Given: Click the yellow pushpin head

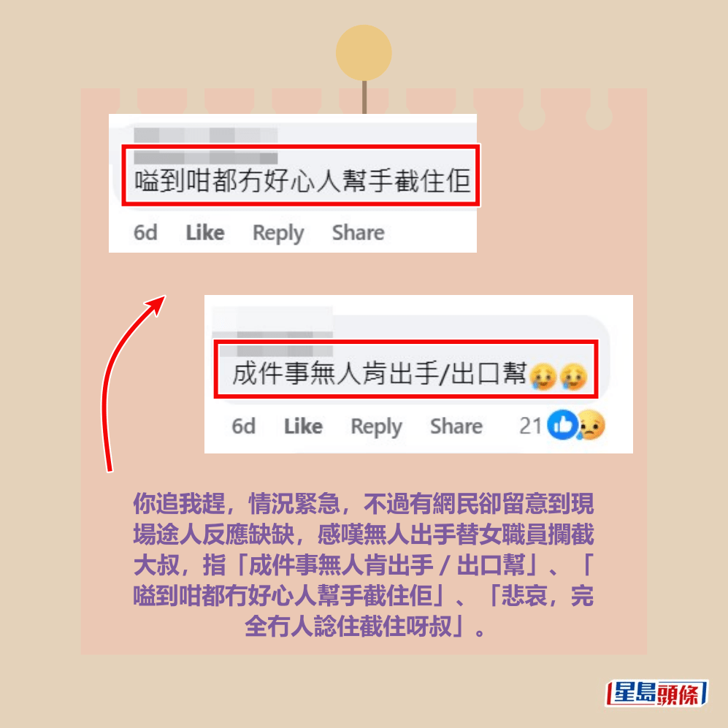Looking at the screenshot, I should pos(364,53).
